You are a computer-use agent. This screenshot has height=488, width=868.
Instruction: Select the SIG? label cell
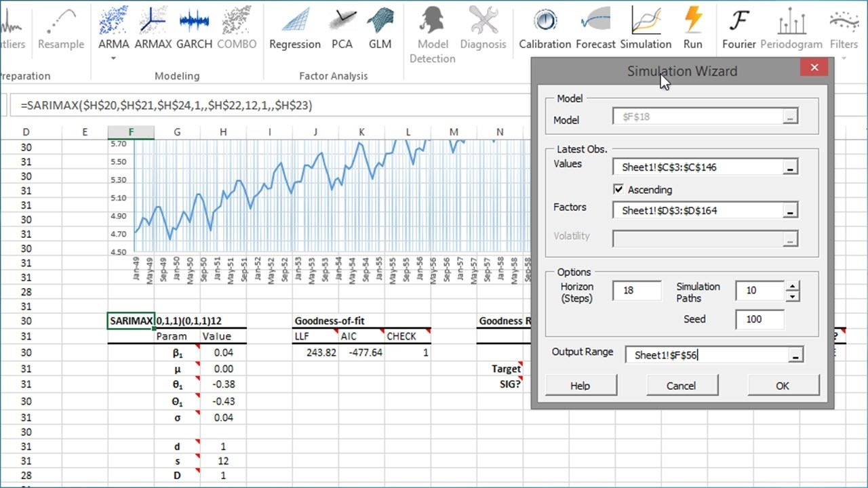pos(500,384)
